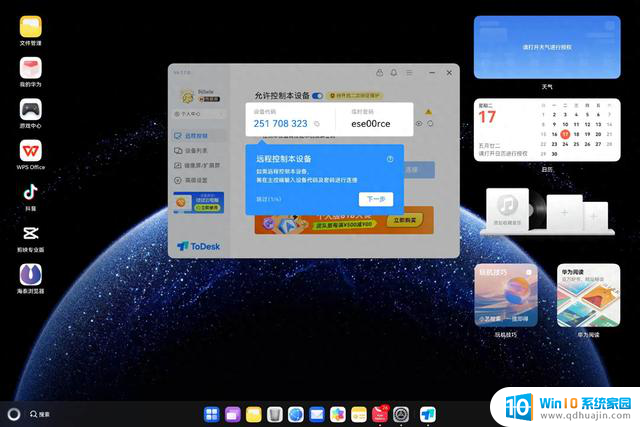Select date 17 in calendar widget

click(x=565, y=134)
